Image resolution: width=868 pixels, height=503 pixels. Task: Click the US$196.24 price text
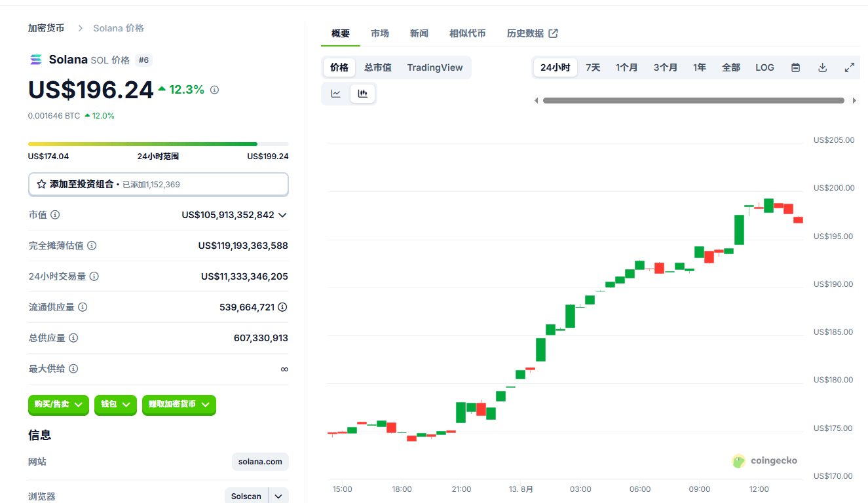(91, 90)
